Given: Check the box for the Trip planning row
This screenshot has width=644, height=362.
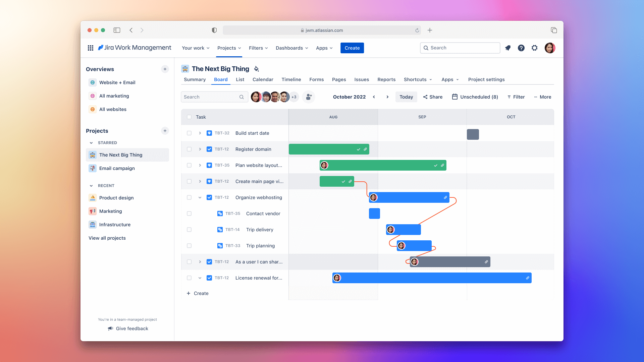Looking at the screenshot, I should [x=189, y=246].
